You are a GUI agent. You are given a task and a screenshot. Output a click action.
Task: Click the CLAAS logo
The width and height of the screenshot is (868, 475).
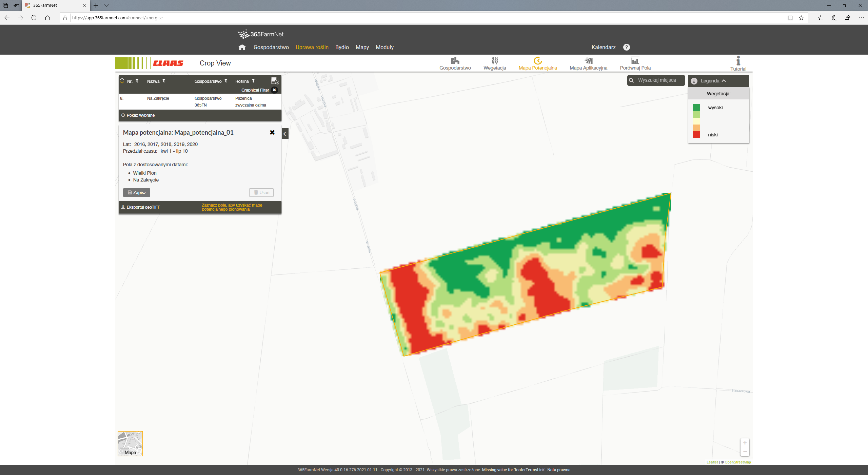pos(150,63)
